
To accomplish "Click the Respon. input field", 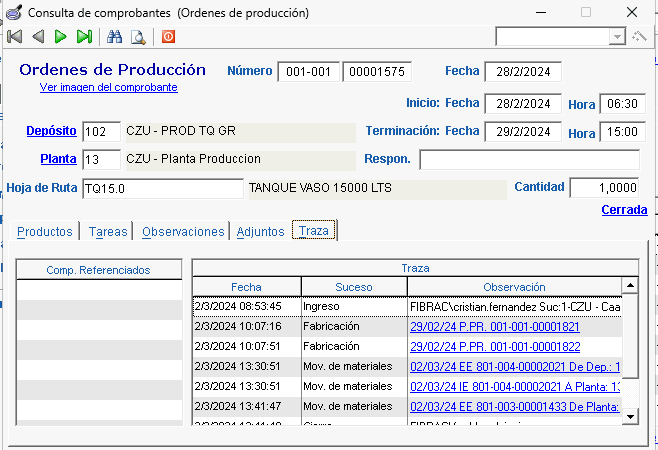I will coord(528,160).
